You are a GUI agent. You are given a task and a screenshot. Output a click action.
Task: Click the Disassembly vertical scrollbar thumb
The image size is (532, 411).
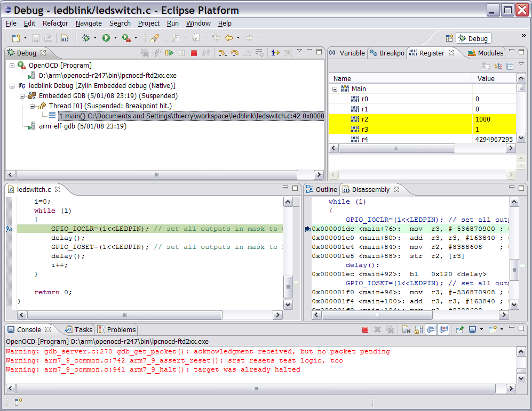point(514,270)
